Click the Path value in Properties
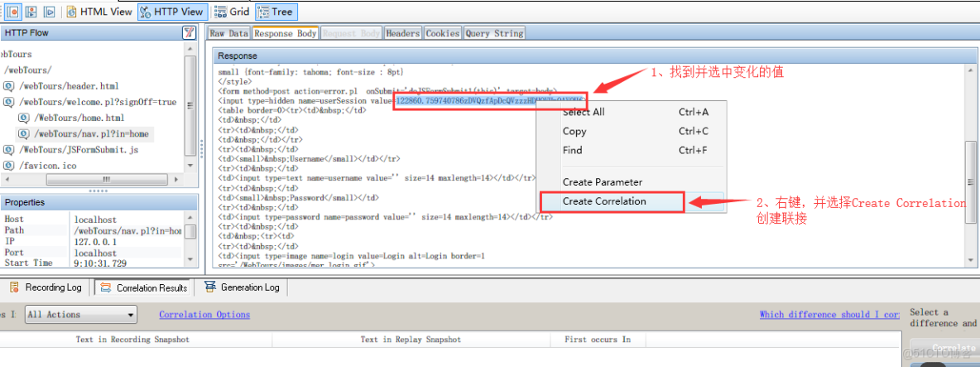The width and height of the screenshot is (980, 367). point(127,230)
